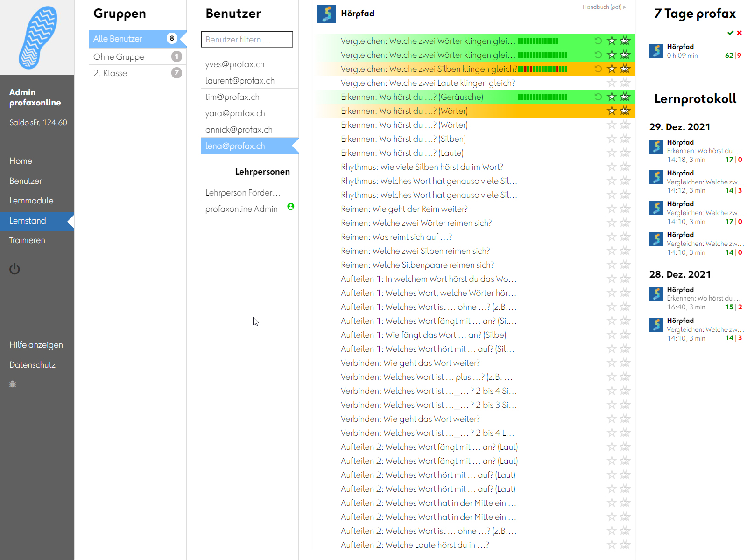Reset 'Vergleichen: Welche zwei Silben klingen gleich?' row
Viewport: 747px width, 560px height.
pos(598,69)
